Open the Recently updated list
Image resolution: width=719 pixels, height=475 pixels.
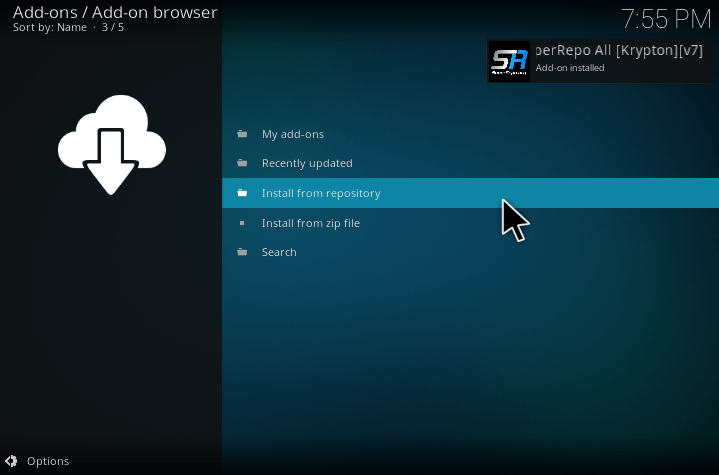307,163
